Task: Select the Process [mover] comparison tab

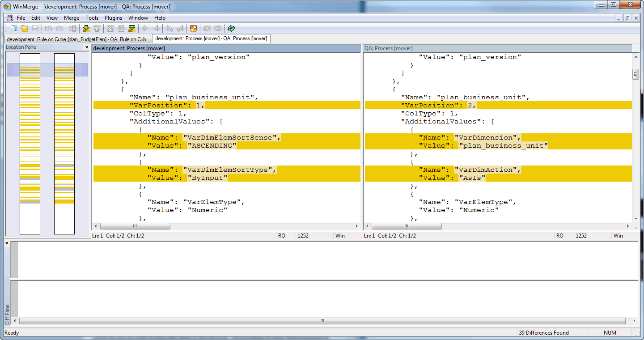Action: [211, 38]
